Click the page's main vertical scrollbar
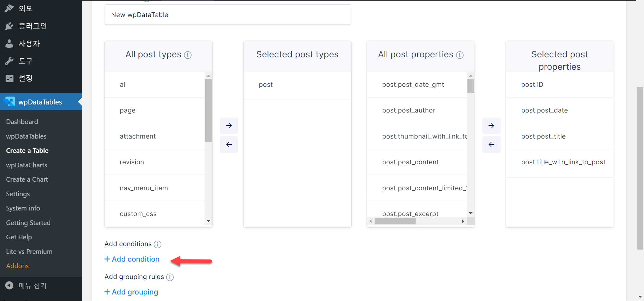Viewport: 644px width, 301px height. coord(640,168)
